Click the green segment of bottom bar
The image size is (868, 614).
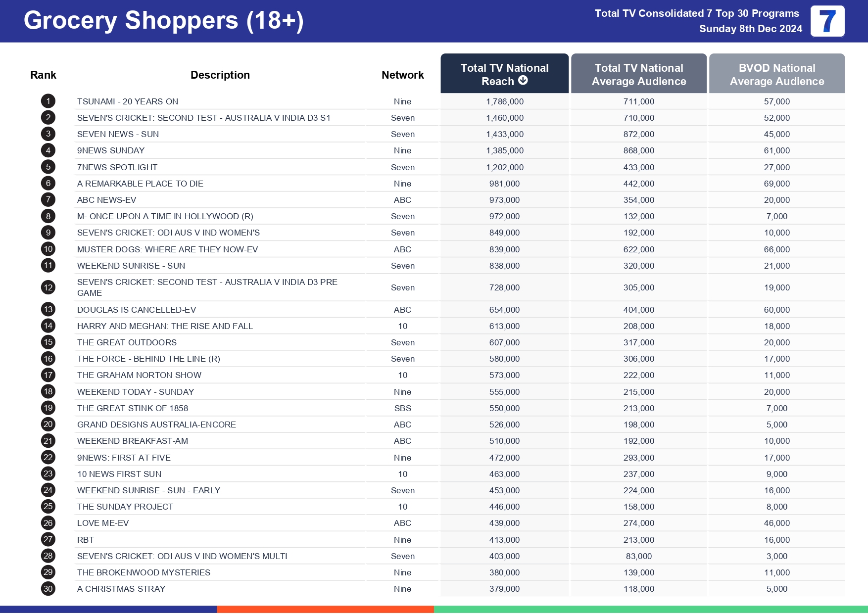pos(650,610)
